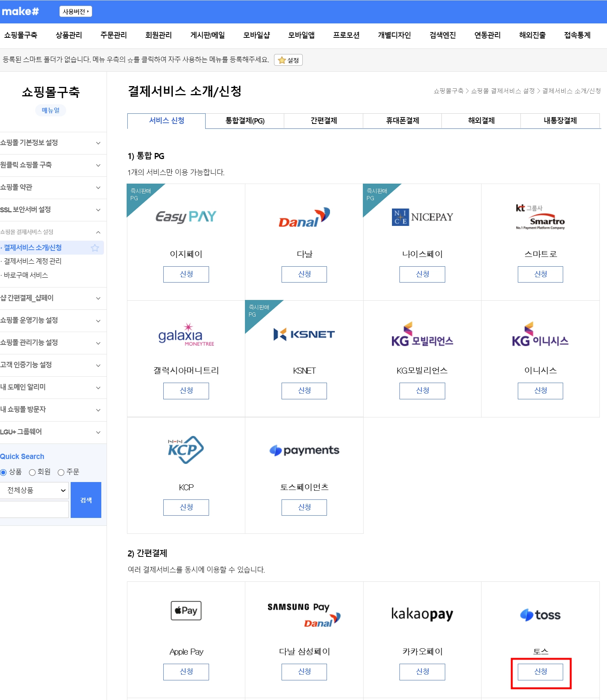Switch to 내통장결제 tab
This screenshot has width=607, height=700.
(x=560, y=121)
